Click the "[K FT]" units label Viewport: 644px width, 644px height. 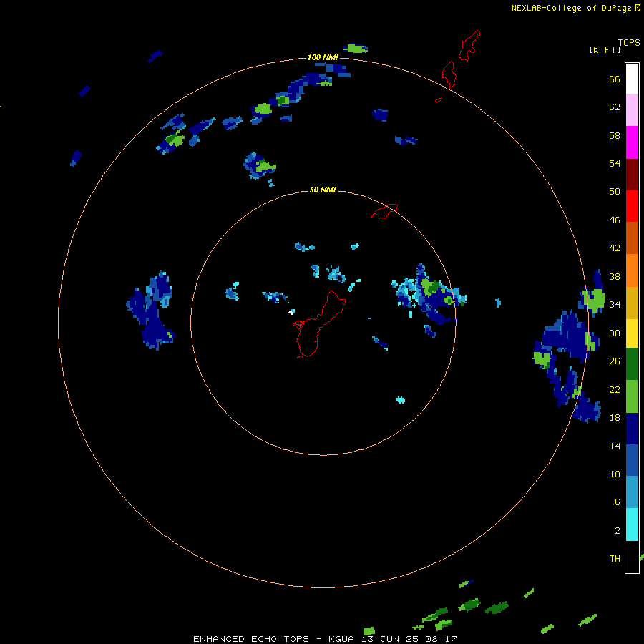click(x=605, y=49)
